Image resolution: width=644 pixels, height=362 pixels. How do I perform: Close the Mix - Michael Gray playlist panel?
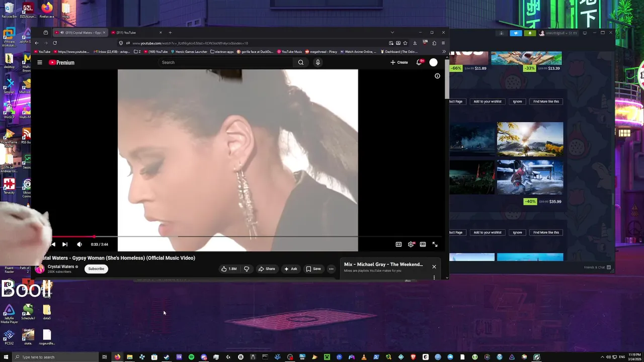click(434, 266)
